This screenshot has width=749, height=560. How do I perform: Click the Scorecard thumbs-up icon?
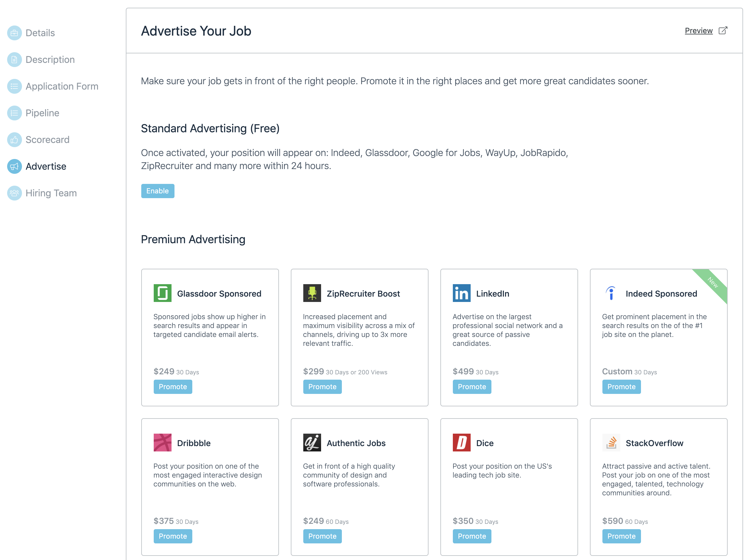click(14, 140)
